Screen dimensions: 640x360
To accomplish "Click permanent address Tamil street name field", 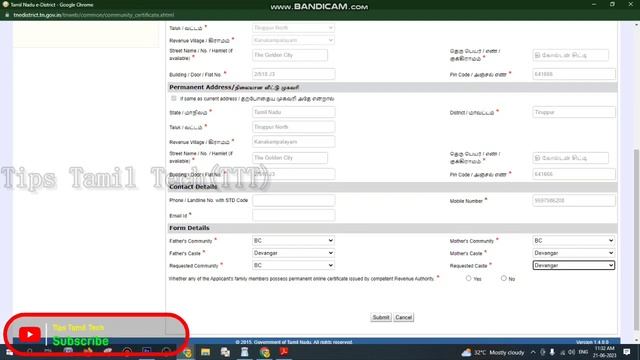I will click(571, 158).
